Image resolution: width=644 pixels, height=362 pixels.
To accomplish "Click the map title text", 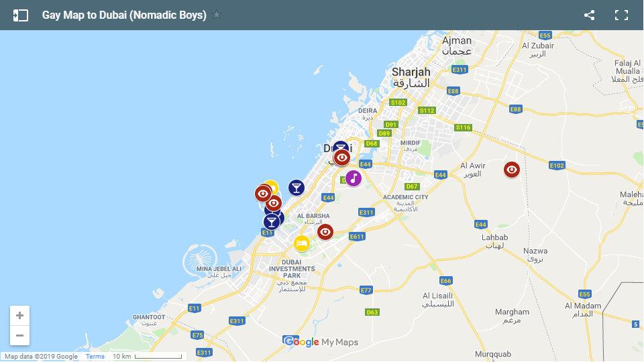I will click(124, 15).
